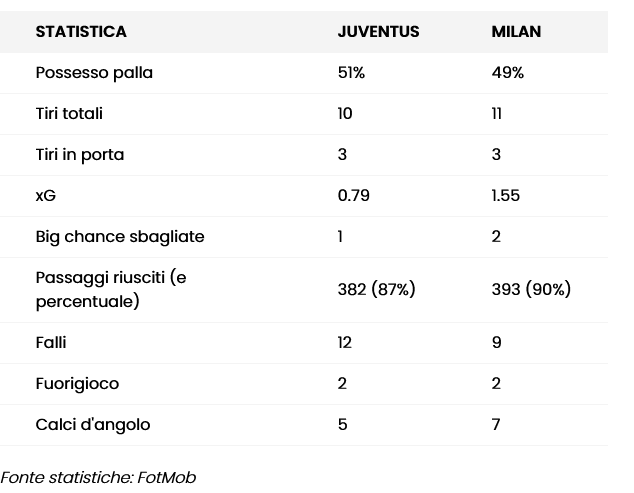Viewport: 634px width, 493px height.
Task: Click the Passaggi riusciti row label
Action: [x=111, y=290]
